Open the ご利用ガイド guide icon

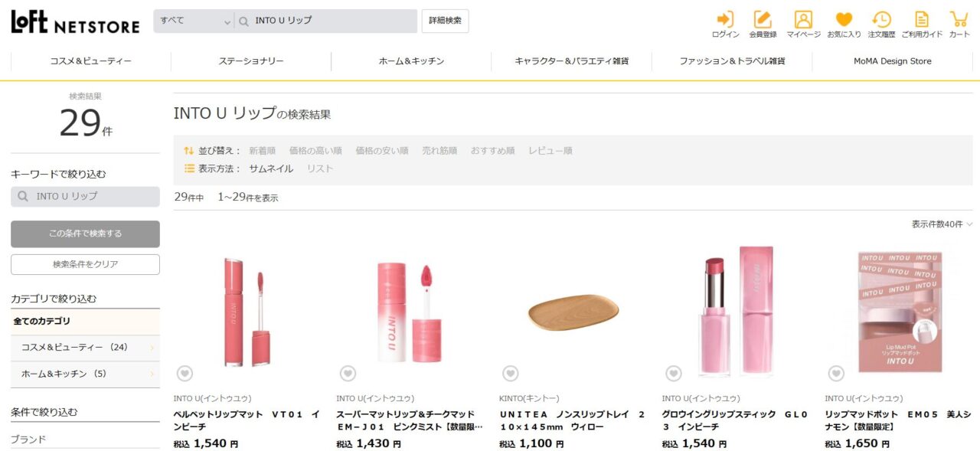tap(922, 25)
